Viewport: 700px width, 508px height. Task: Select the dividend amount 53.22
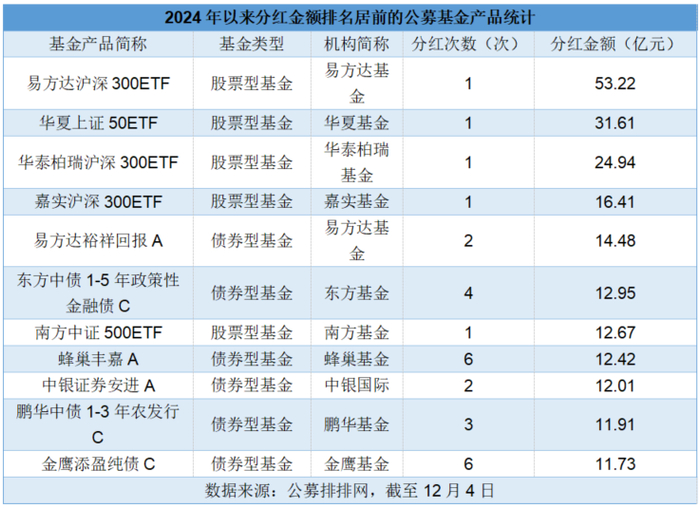pos(615,83)
